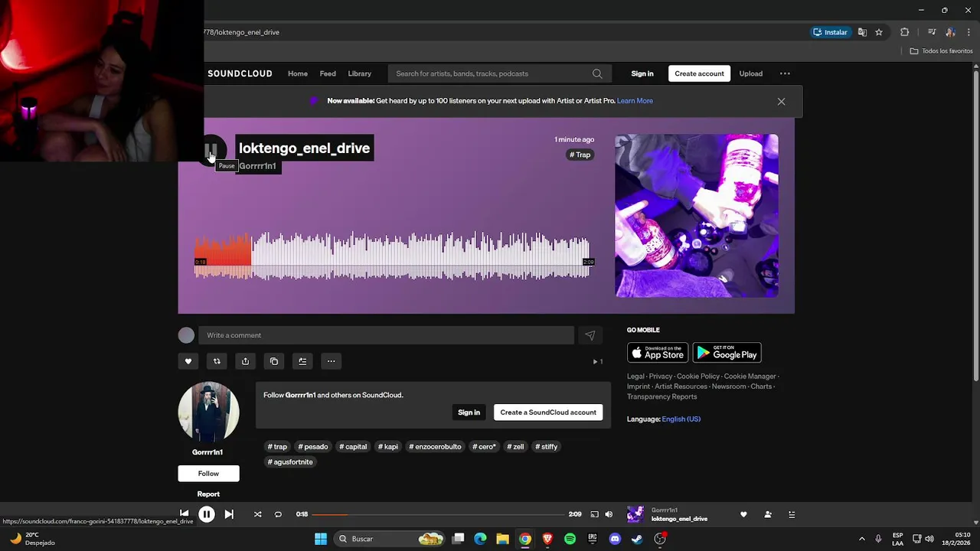This screenshot has height=551, width=980.
Task: Click the search magnifier icon in SoundCloud
Action: coord(597,73)
